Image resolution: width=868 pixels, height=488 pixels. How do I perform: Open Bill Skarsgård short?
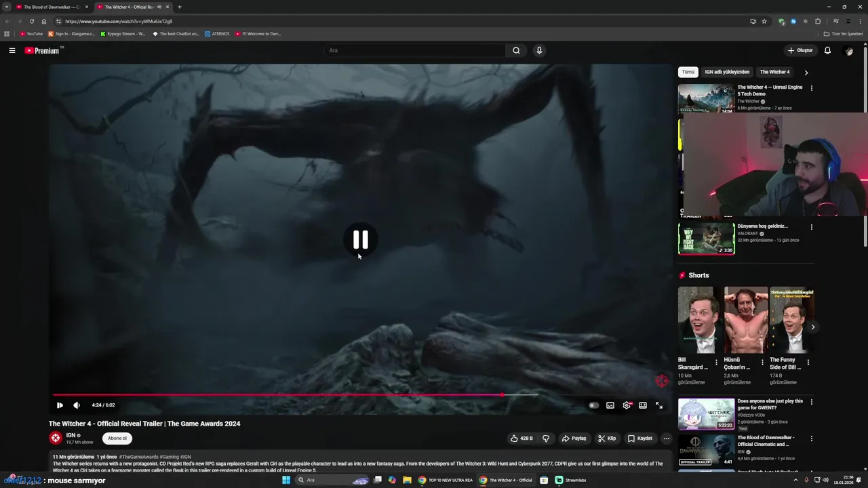(x=700, y=320)
